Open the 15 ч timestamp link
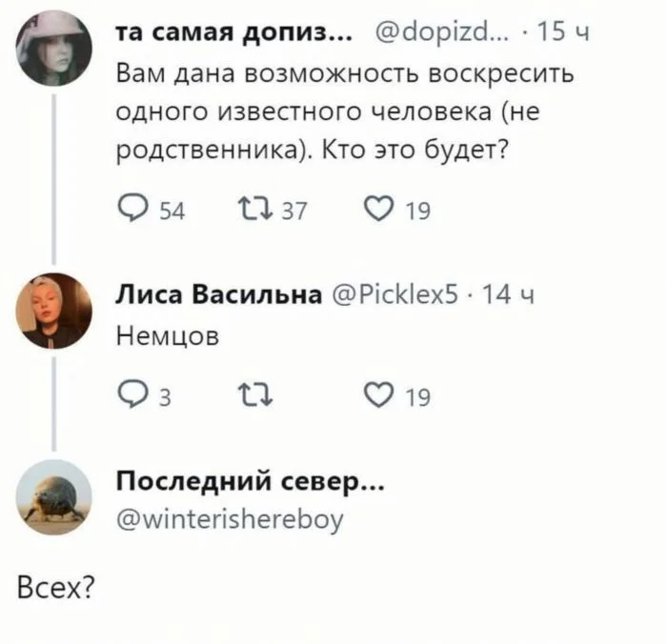The width and height of the screenshot is (667, 644). pos(565,35)
